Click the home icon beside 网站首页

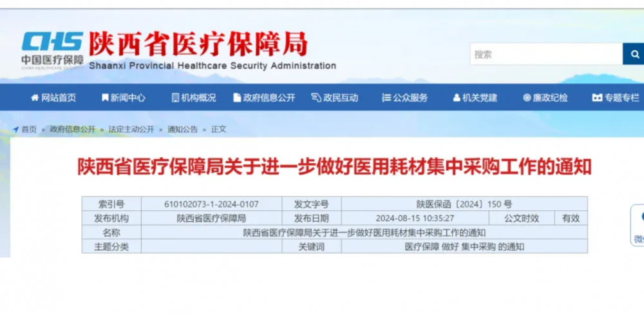click(x=35, y=98)
